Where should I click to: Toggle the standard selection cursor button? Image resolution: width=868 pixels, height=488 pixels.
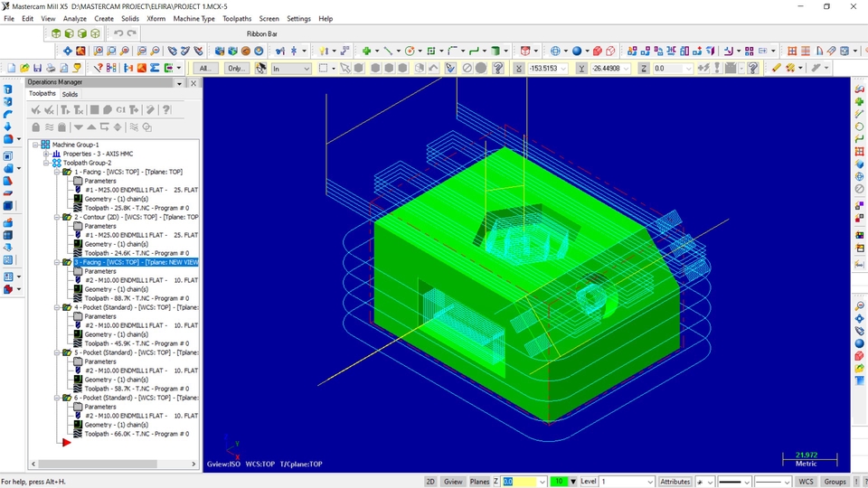pos(344,68)
